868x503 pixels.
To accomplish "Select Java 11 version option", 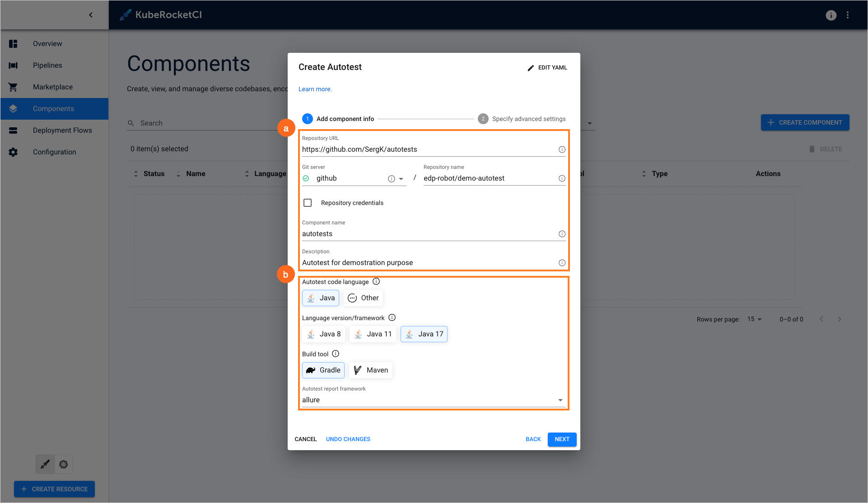I will click(373, 334).
